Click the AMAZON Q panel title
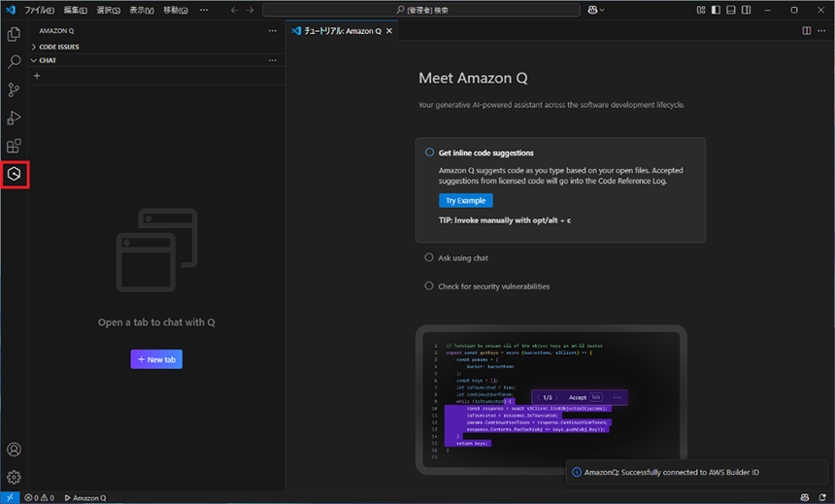The image size is (835, 504). pyautogui.click(x=56, y=31)
